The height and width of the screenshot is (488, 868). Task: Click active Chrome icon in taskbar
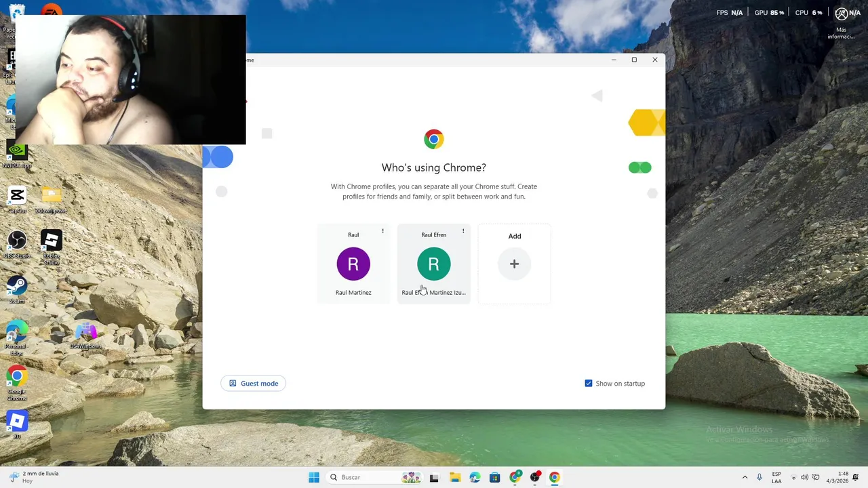point(555,477)
